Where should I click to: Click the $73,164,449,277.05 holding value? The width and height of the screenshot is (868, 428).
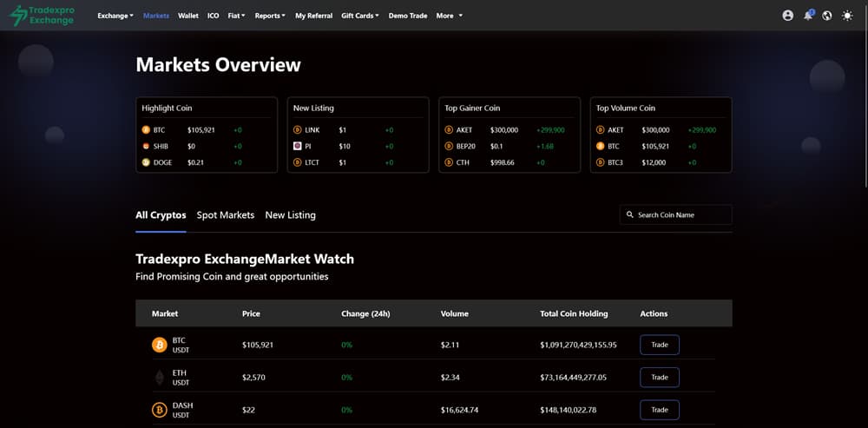coord(574,378)
